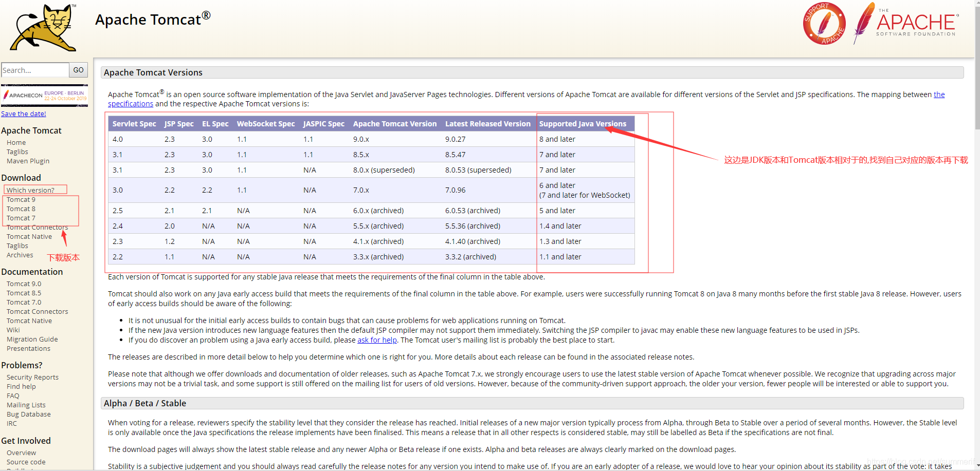This screenshot has height=471, width=980.
Task: Open the Archives link
Action: (20, 255)
